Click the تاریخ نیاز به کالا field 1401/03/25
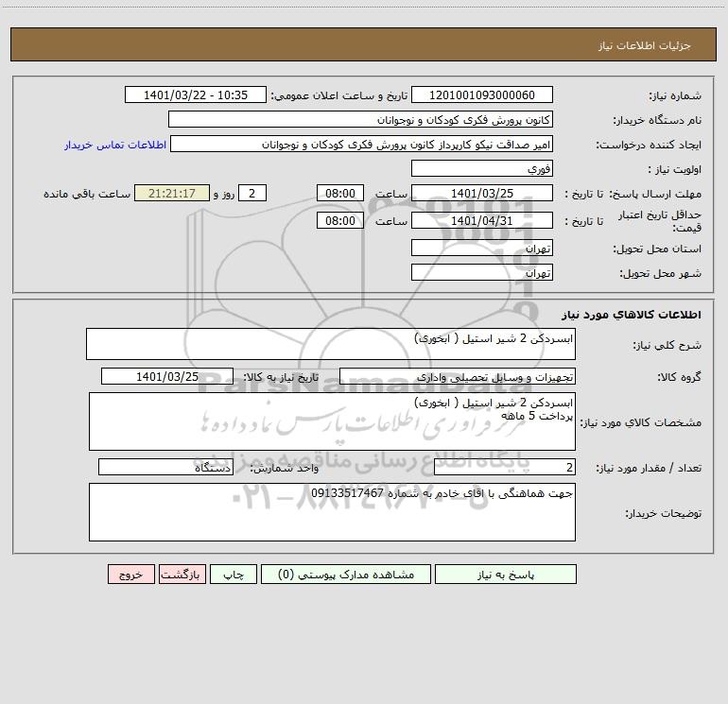This screenshot has height=704, width=728. pyautogui.click(x=167, y=376)
